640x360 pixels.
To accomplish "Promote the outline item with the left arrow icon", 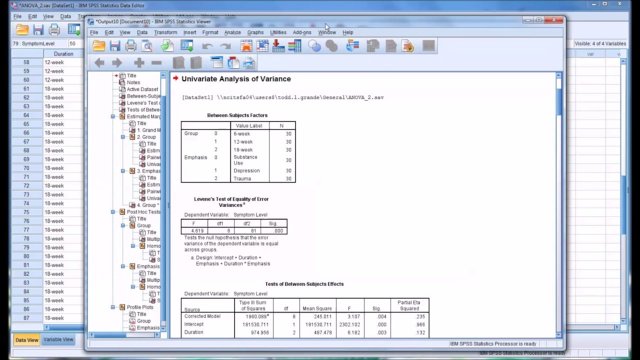I will click(99, 62).
